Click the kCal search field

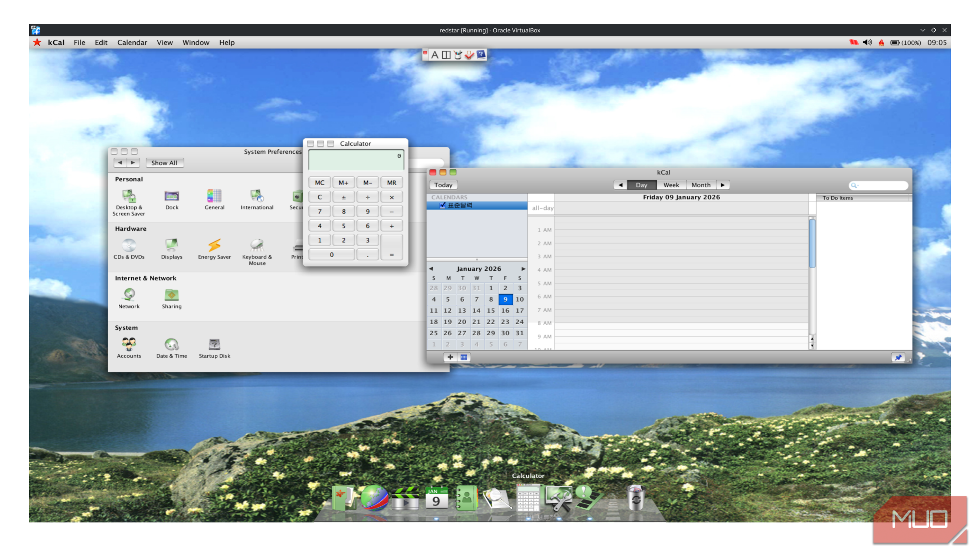(878, 185)
